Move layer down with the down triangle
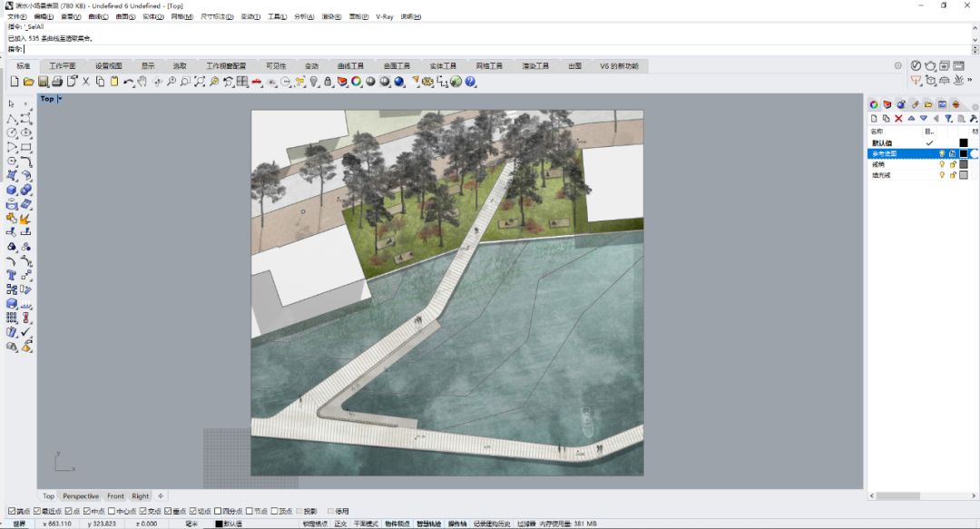This screenshot has width=980, height=529. (924, 118)
